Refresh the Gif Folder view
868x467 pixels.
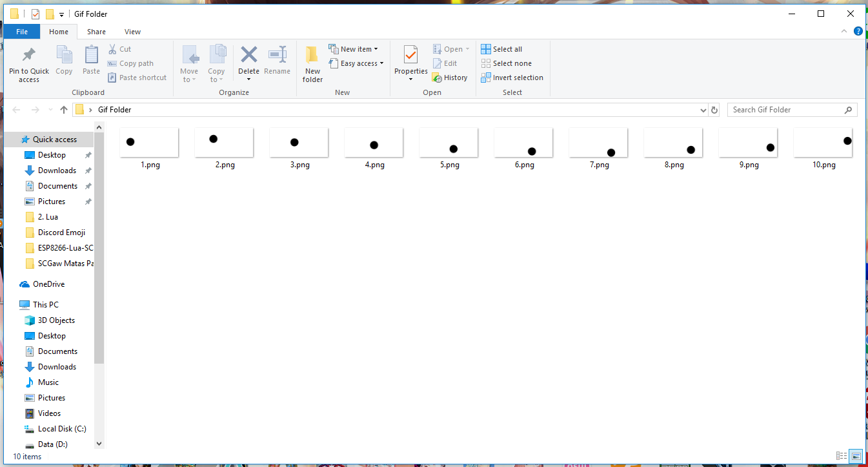click(714, 110)
